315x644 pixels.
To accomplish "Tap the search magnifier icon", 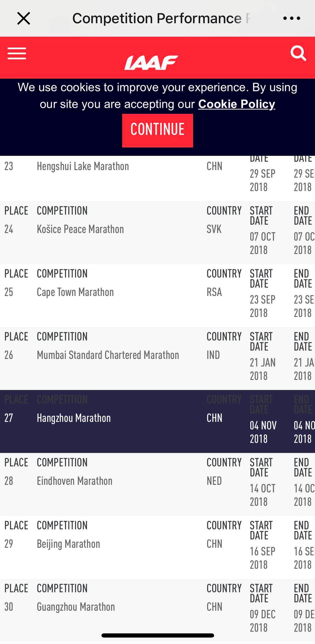I will point(298,53).
